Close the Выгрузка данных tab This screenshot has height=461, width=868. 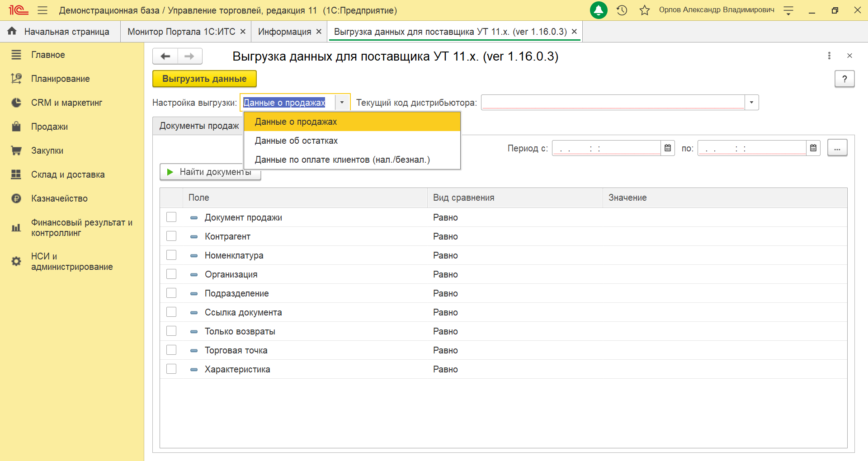[574, 32]
